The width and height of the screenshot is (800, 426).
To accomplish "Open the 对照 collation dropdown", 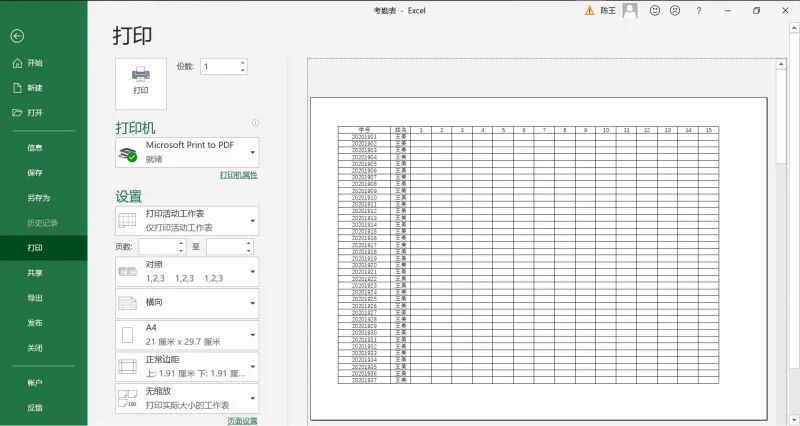I will 187,271.
